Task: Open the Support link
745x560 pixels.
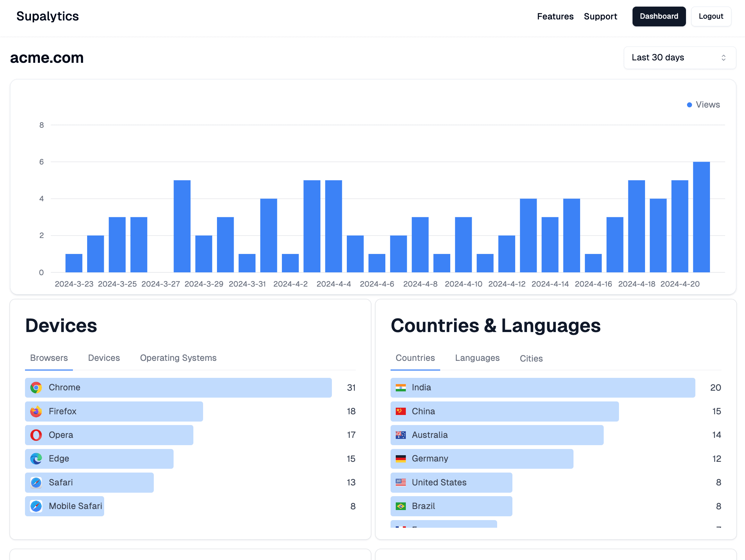Action: [x=600, y=16]
